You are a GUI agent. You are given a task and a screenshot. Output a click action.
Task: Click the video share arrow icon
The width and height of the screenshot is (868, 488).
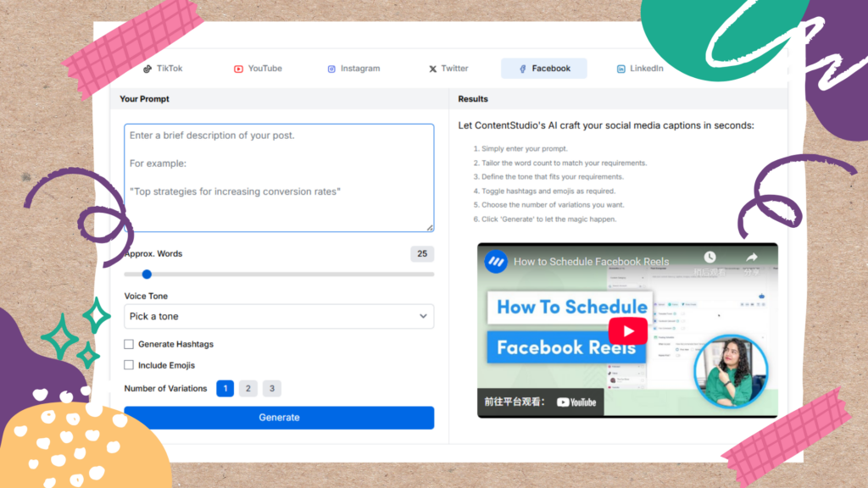click(x=752, y=258)
